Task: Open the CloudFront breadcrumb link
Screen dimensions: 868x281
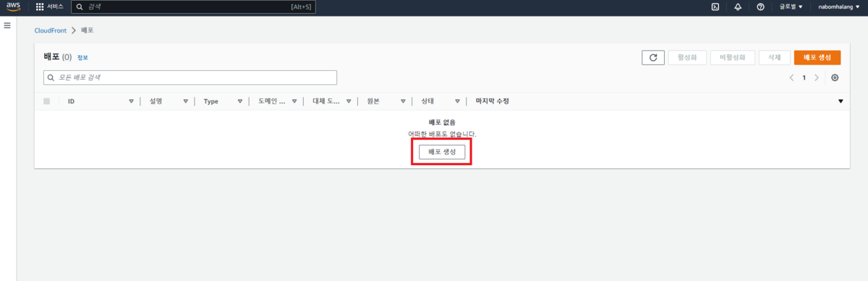Action: (50, 30)
